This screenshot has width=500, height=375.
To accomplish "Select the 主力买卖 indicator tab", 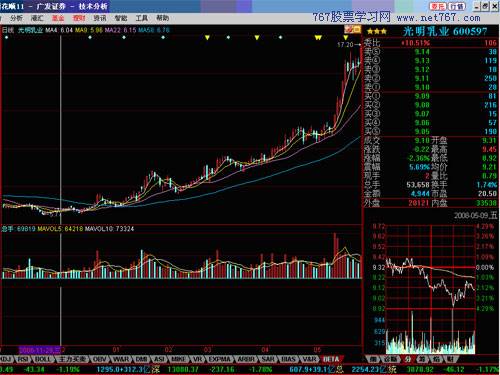I will click(x=72, y=359).
